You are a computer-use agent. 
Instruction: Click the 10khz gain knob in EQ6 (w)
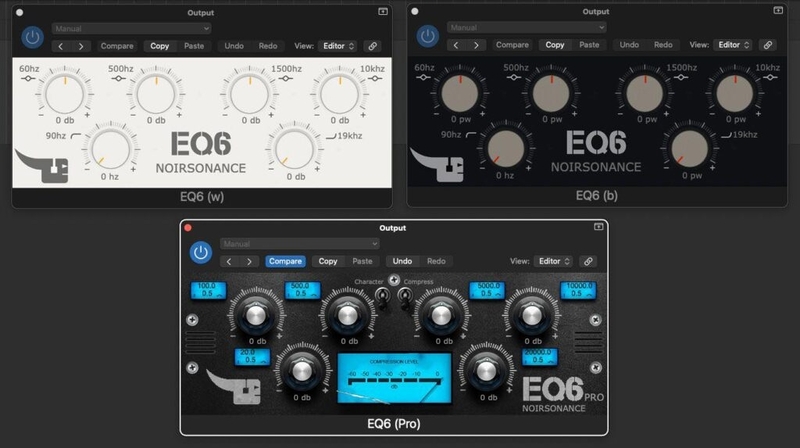[340, 94]
